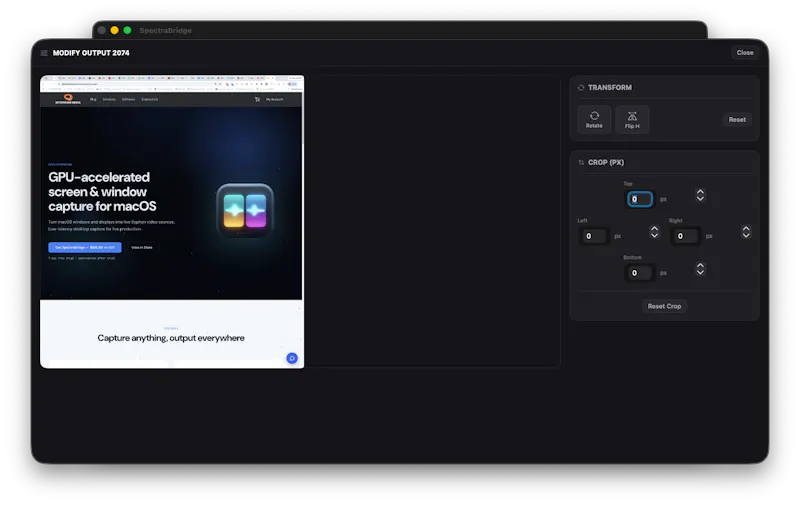Click the Crop (PX) section header icon

[x=581, y=162]
